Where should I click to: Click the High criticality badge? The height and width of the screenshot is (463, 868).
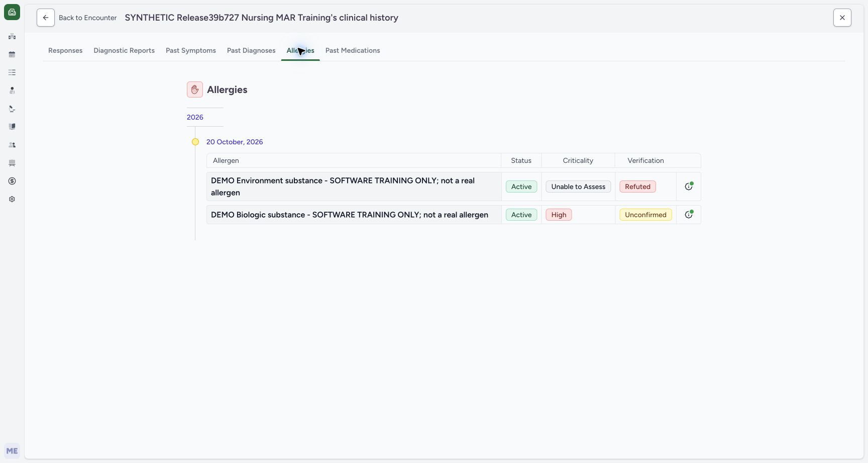559,215
